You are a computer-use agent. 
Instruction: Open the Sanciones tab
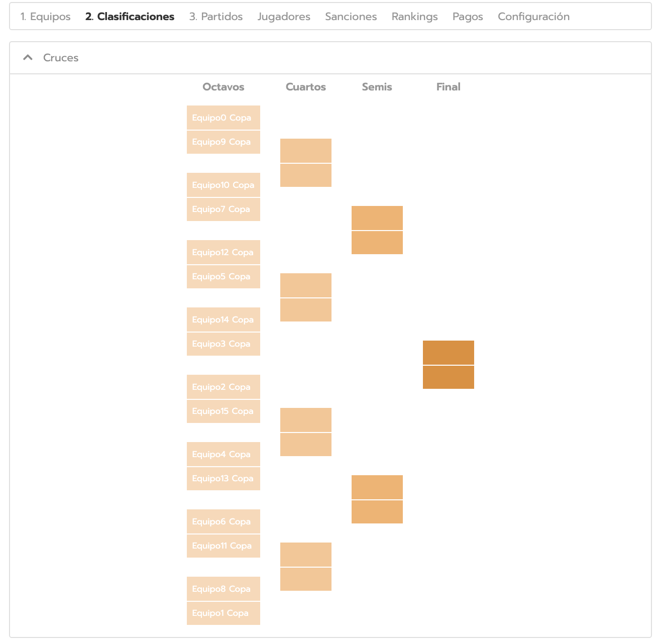(x=351, y=17)
